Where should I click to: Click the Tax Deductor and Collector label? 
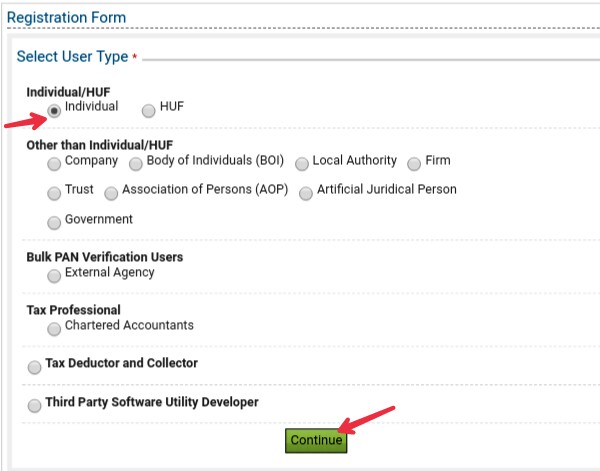click(x=122, y=363)
